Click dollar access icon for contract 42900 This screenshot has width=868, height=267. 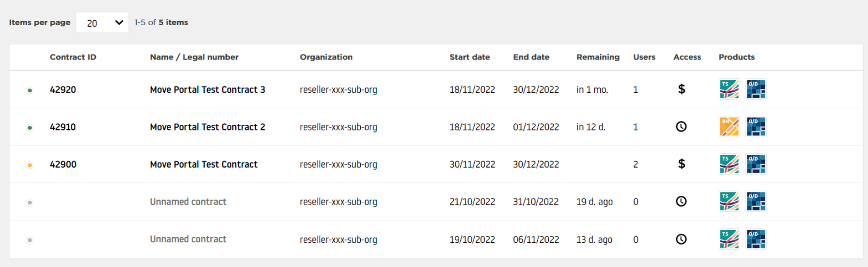[x=682, y=164]
